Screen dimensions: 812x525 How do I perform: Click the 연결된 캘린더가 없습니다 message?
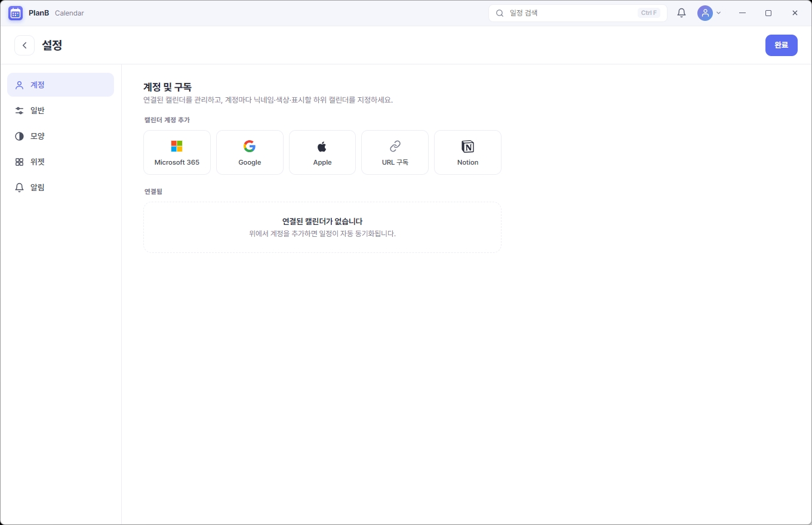click(x=322, y=221)
